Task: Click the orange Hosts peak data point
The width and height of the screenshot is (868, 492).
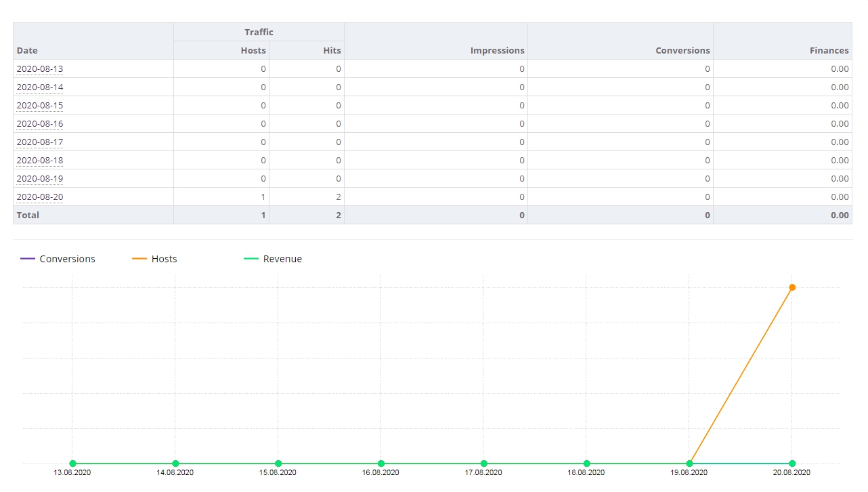Action: (792, 287)
